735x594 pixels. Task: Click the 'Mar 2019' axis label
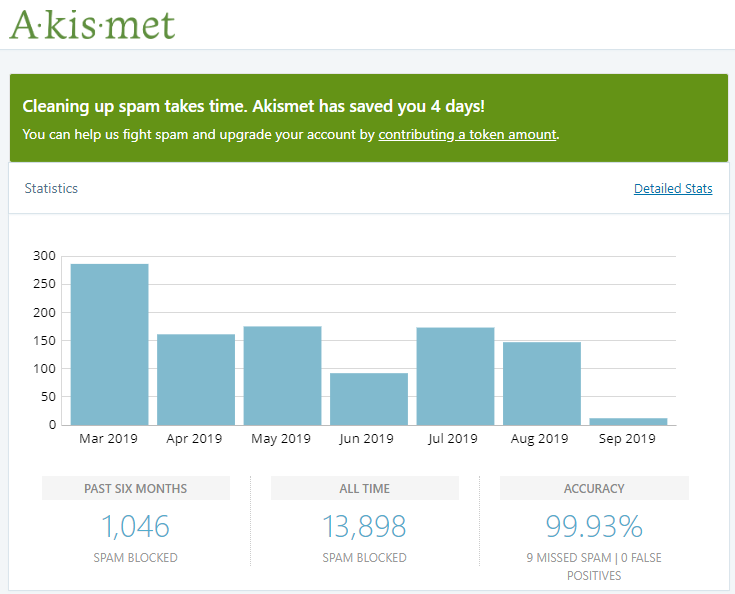(x=108, y=439)
